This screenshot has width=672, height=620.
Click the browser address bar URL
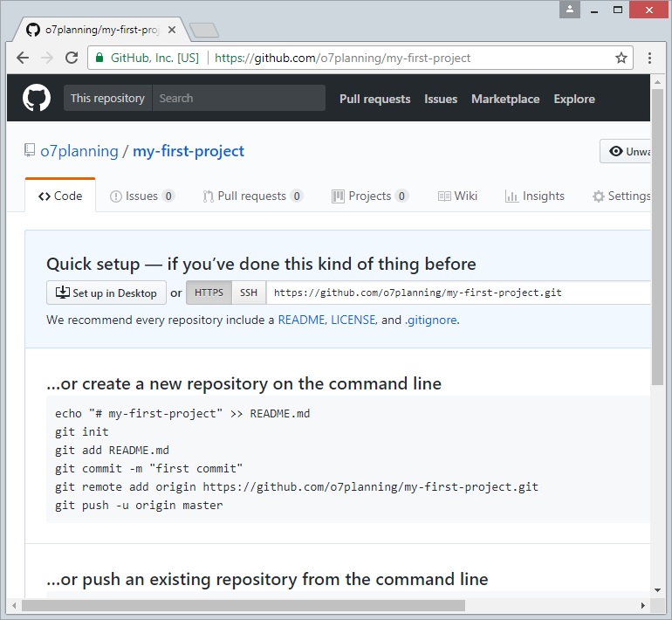point(342,58)
